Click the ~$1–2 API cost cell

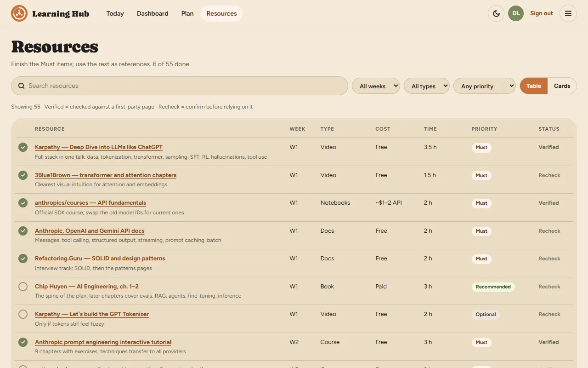tap(389, 203)
